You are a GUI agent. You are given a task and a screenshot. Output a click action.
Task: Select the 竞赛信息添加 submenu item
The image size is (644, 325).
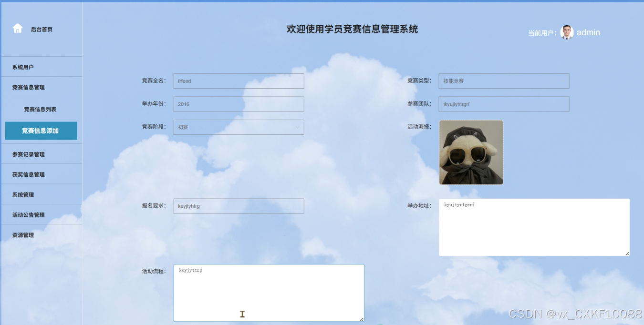pyautogui.click(x=41, y=131)
